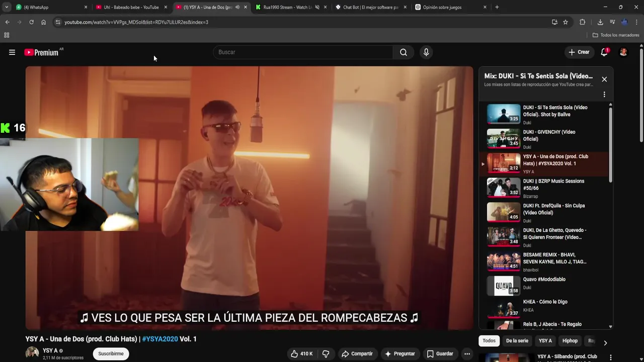Viewport: 644px width, 362px height.
Task: Options for YSY A - Silbando video
Action: [611, 358]
